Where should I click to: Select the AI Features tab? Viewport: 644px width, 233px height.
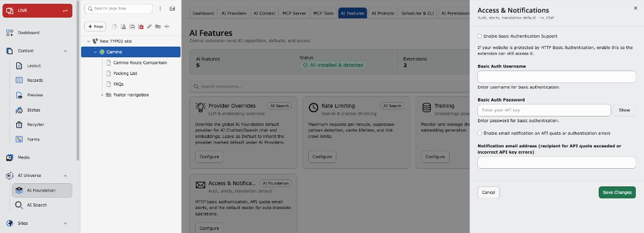pyautogui.click(x=352, y=13)
